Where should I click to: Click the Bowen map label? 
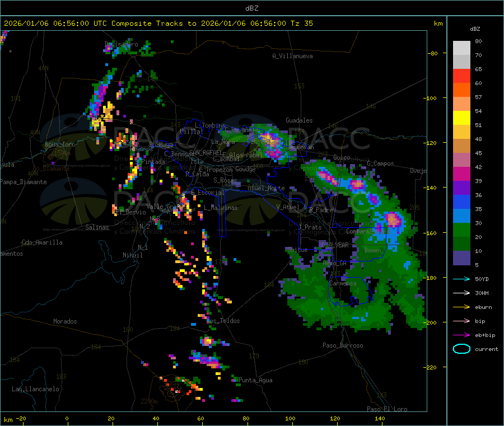[x=372, y=250]
